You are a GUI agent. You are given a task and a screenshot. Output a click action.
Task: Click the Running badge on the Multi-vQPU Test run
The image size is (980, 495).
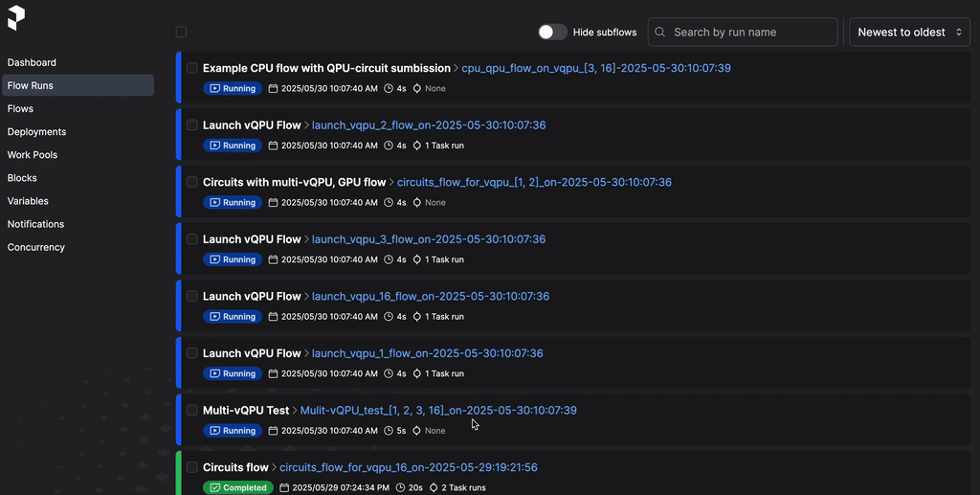click(232, 431)
